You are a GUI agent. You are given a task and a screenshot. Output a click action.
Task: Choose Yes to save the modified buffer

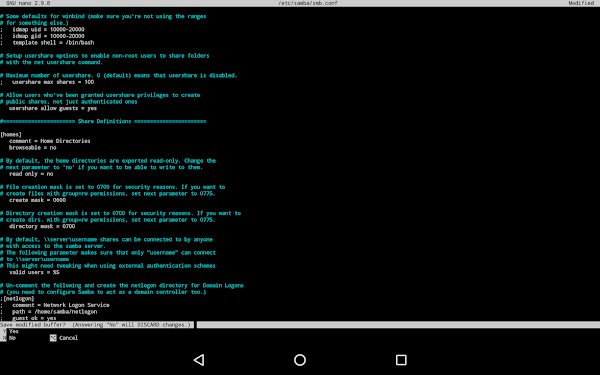[x=11, y=331]
